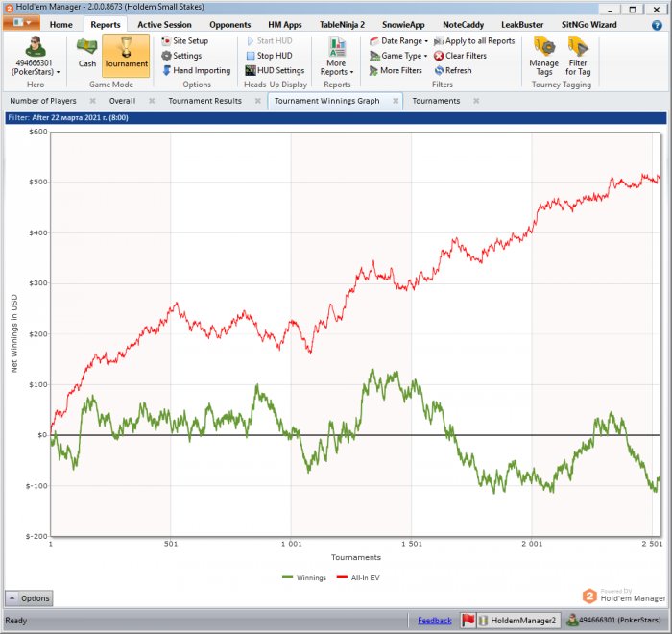The width and height of the screenshot is (672, 634).
Task: Switch to Tournament Results report tab
Action: tap(204, 101)
